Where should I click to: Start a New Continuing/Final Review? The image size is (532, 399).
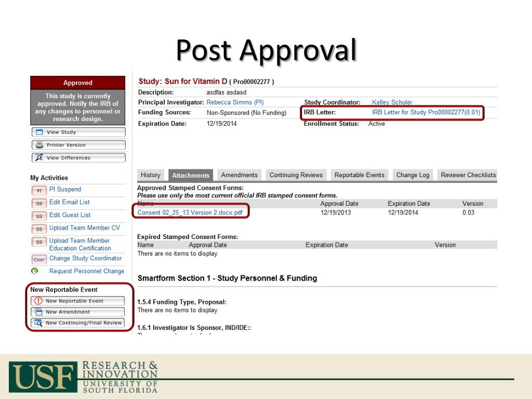point(78,323)
